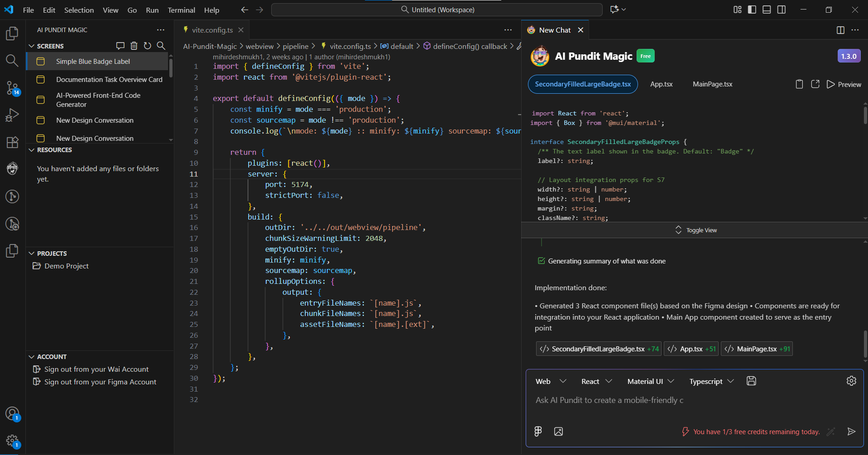Toggle the secondary sidebar visibility
The height and width of the screenshot is (455, 868).
[x=782, y=9]
